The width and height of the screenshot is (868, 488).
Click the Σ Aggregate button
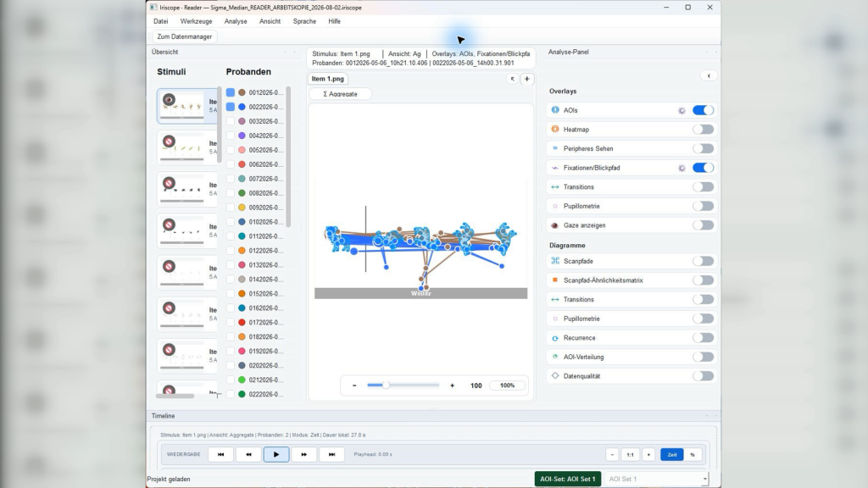tap(341, 94)
